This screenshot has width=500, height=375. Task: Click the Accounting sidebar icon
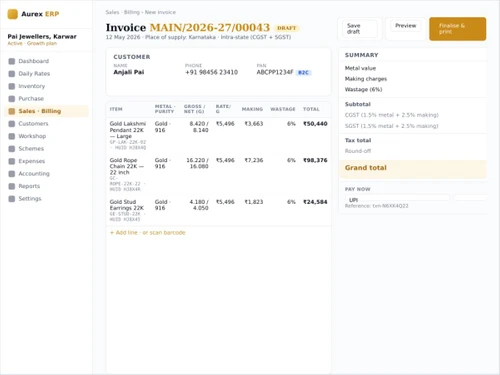(x=12, y=174)
